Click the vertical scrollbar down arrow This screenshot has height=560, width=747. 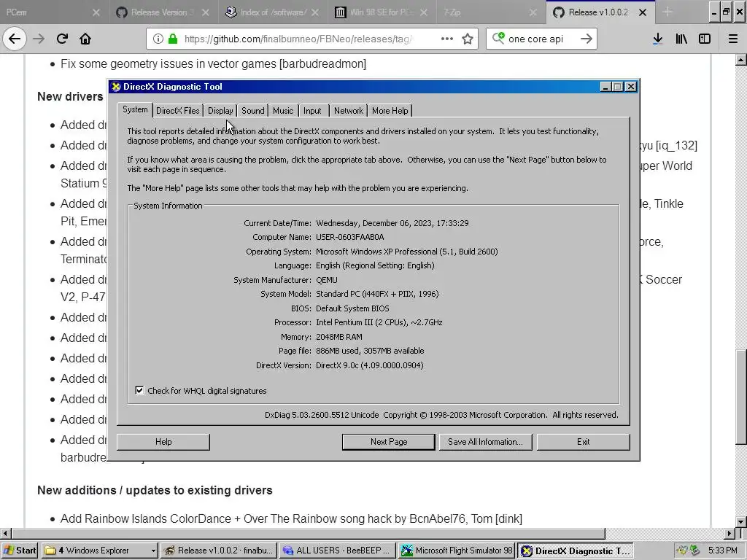tap(741, 522)
